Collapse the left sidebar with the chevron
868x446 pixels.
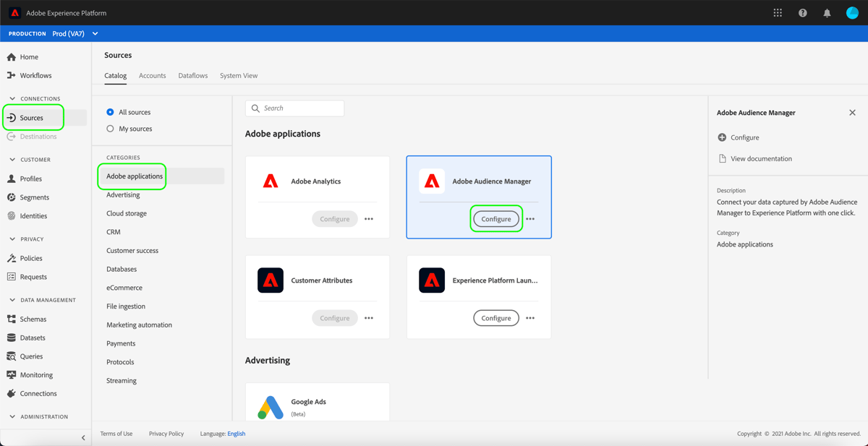point(82,437)
